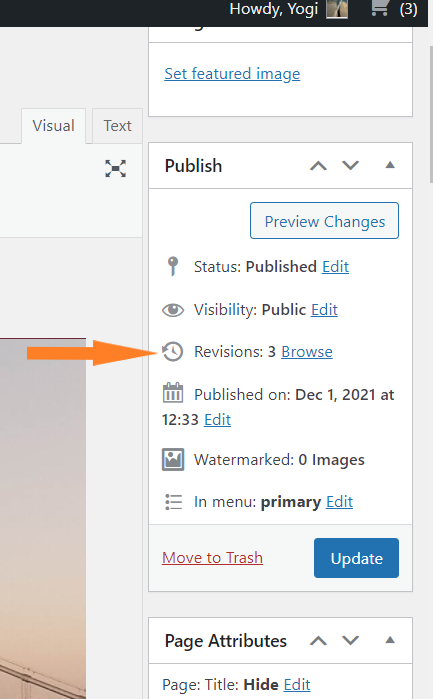Move Publish panel down with chevron

[x=351, y=165]
